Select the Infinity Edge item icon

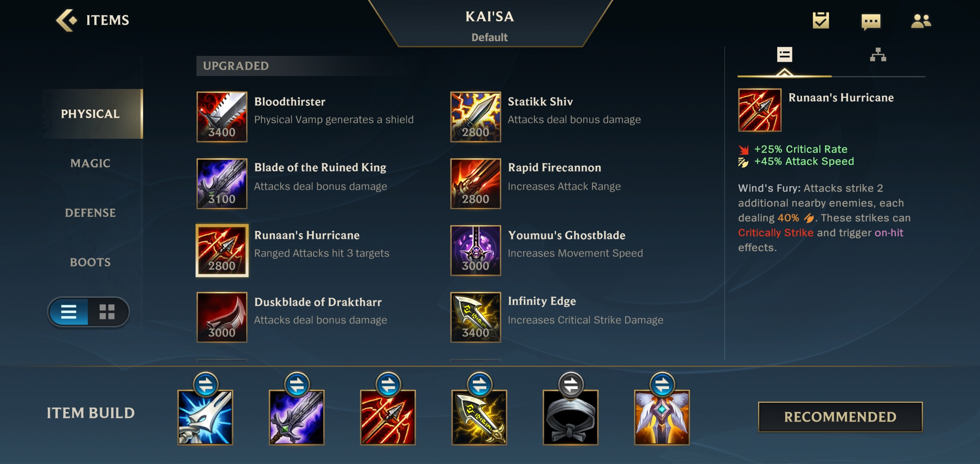point(475,317)
